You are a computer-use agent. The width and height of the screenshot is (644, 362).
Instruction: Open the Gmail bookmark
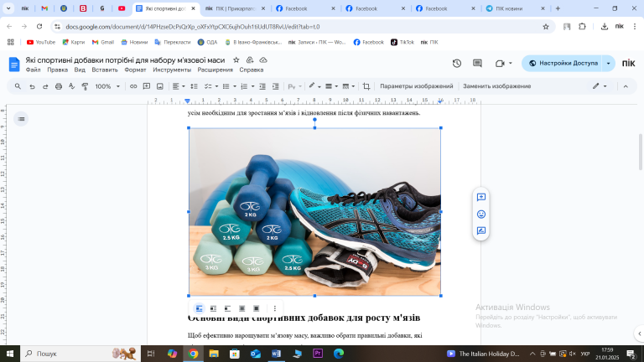[x=103, y=42]
